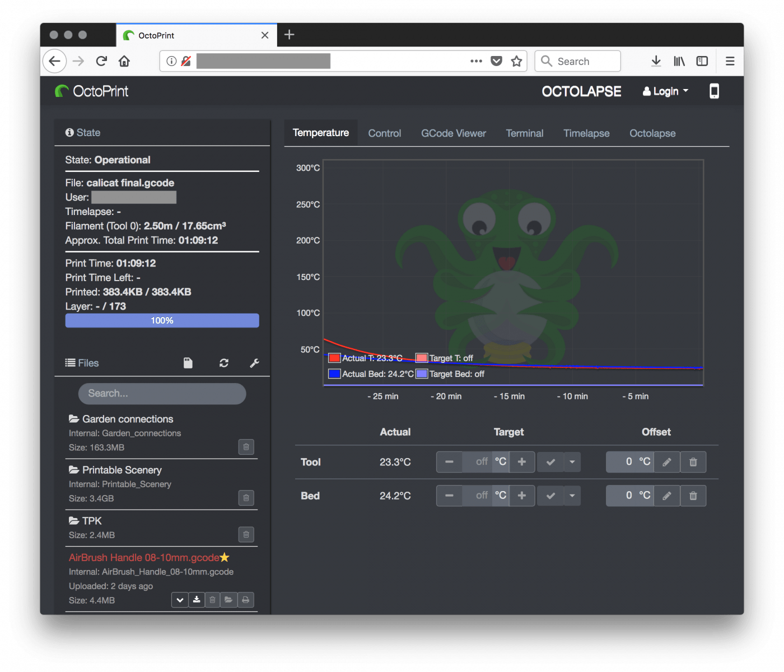Print the AirBrush Handle gcode file
The width and height of the screenshot is (784, 672).
coord(246,600)
